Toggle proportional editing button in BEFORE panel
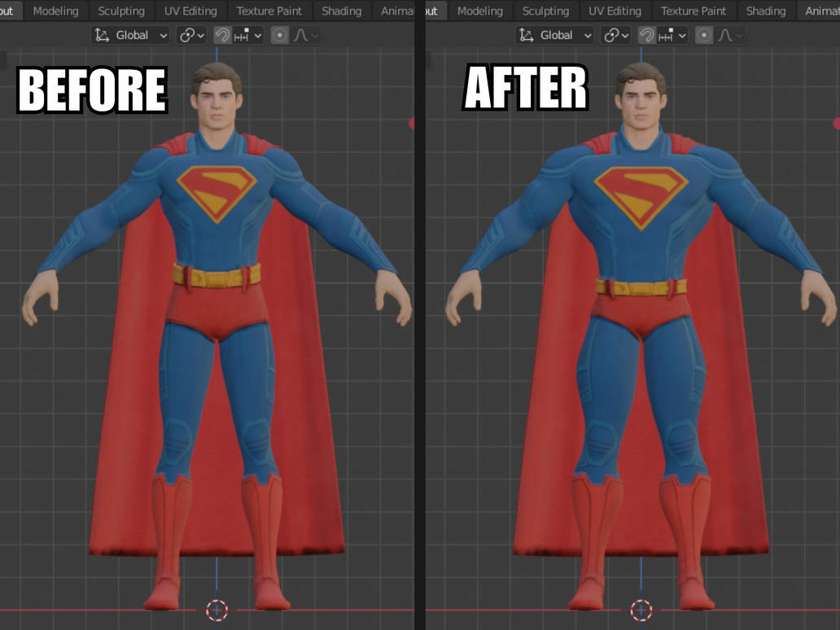The image size is (840, 630). [x=279, y=35]
